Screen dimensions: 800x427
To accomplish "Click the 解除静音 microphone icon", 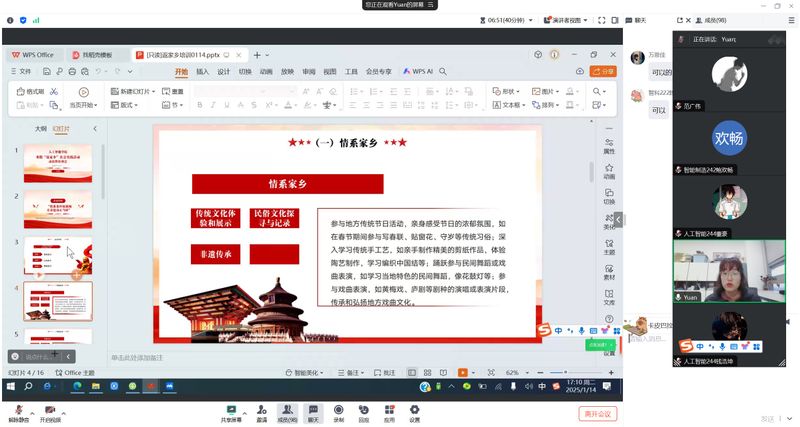I will click(x=18, y=410).
